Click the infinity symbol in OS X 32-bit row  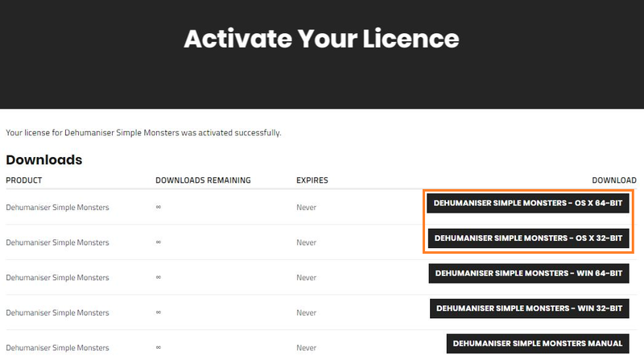pos(159,242)
